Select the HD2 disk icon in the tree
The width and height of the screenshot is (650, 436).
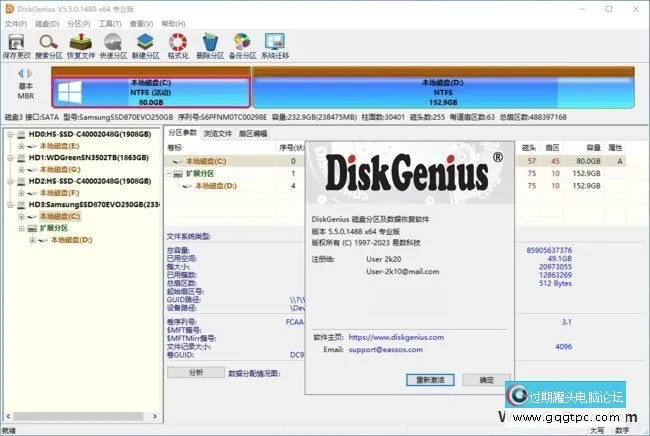pos(22,181)
